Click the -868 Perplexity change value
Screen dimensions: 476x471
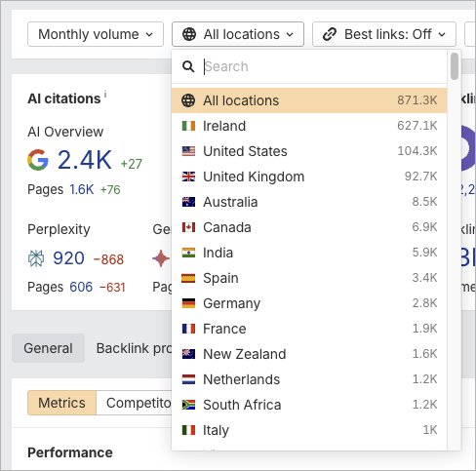coord(108,259)
